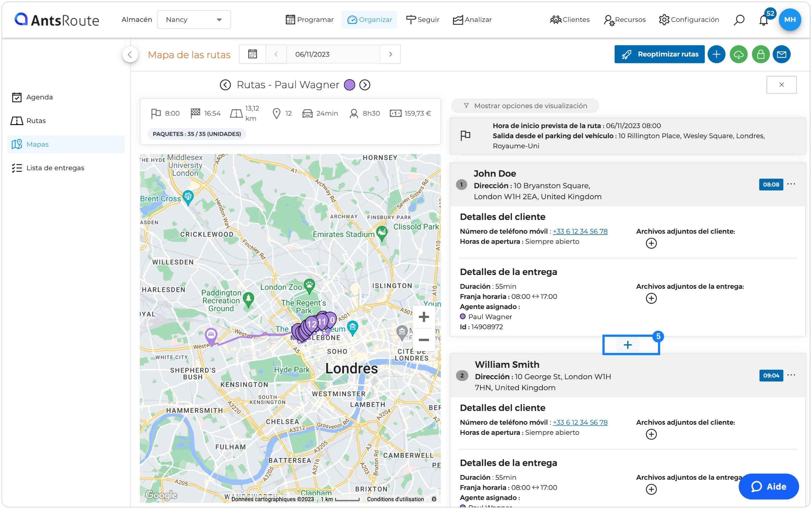The height and width of the screenshot is (509, 812).
Task: Select Agenda in sidebar
Action: pyautogui.click(x=66, y=97)
